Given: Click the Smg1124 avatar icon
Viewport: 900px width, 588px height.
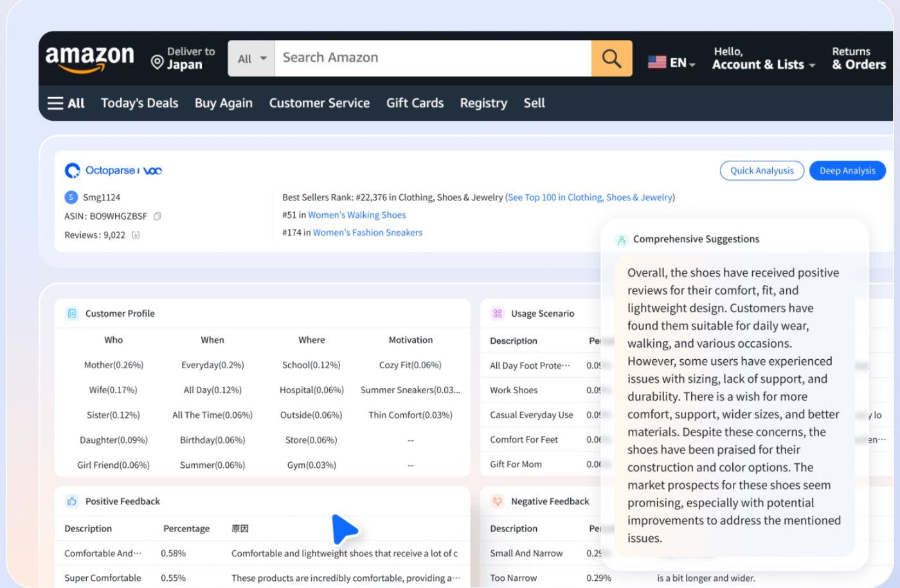Looking at the screenshot, I should 71,197.
